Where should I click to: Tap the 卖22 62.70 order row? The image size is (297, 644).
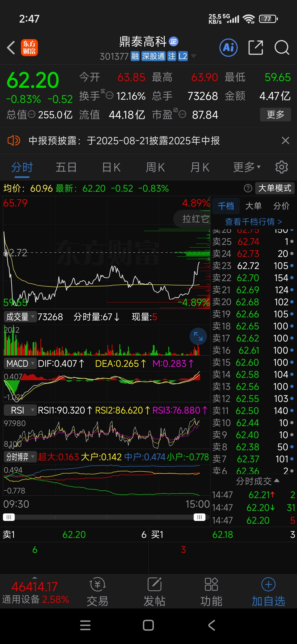coord(253,278)
